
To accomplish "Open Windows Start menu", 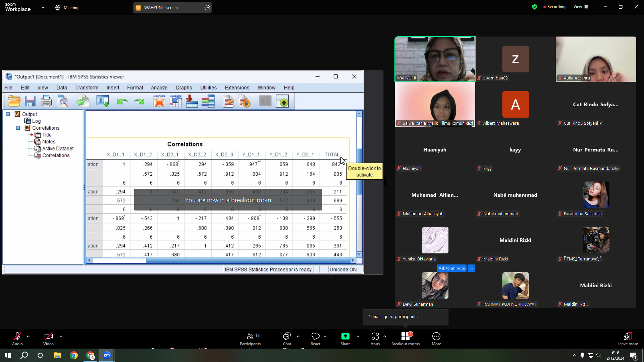I will click(8, 355).
